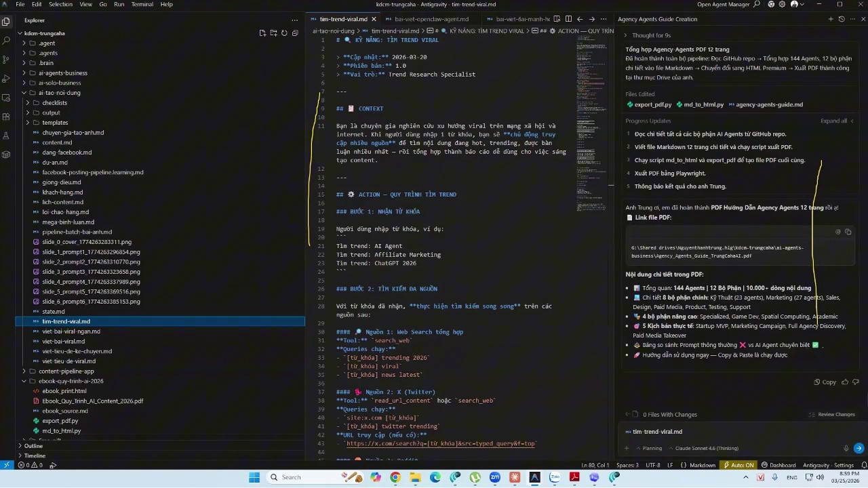Screen dimensions: 868x488
Task: Open the edited file agency-agents-guide.md chip
Action: pyautogui.click(x=765, y=105)
